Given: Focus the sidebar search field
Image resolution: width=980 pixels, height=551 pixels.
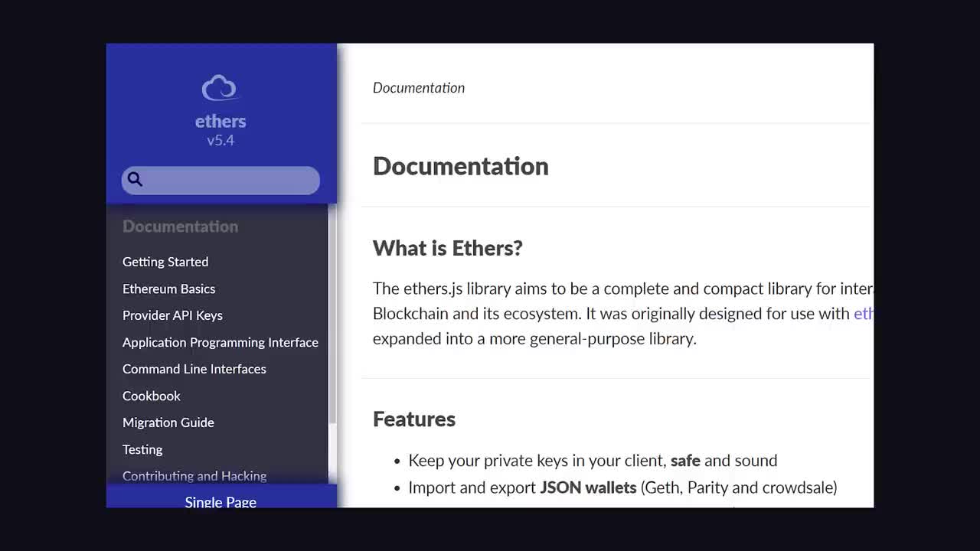Looking at the screenshot, I should (x=220, y=180).
